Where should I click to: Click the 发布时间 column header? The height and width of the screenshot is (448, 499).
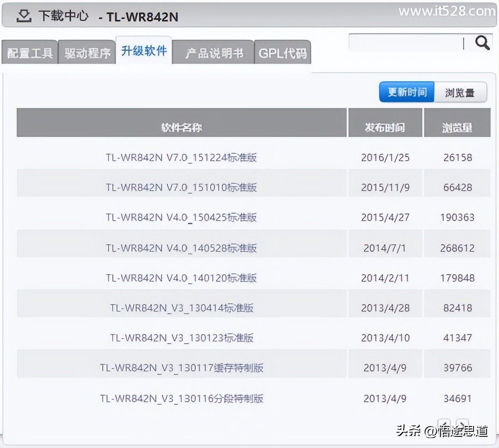click(385, 123)
